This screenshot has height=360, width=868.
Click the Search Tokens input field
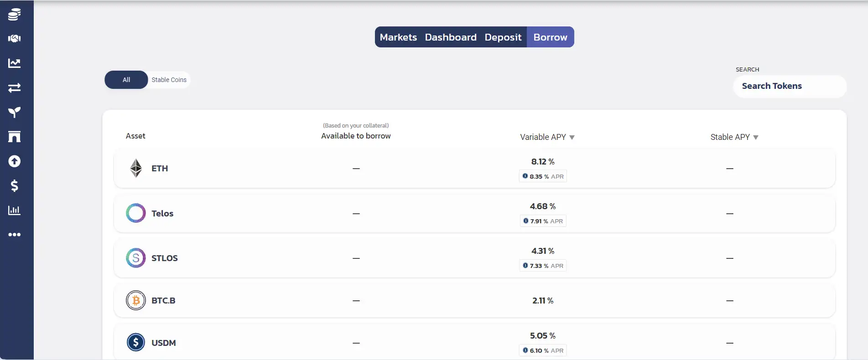(x=789, y=86)
